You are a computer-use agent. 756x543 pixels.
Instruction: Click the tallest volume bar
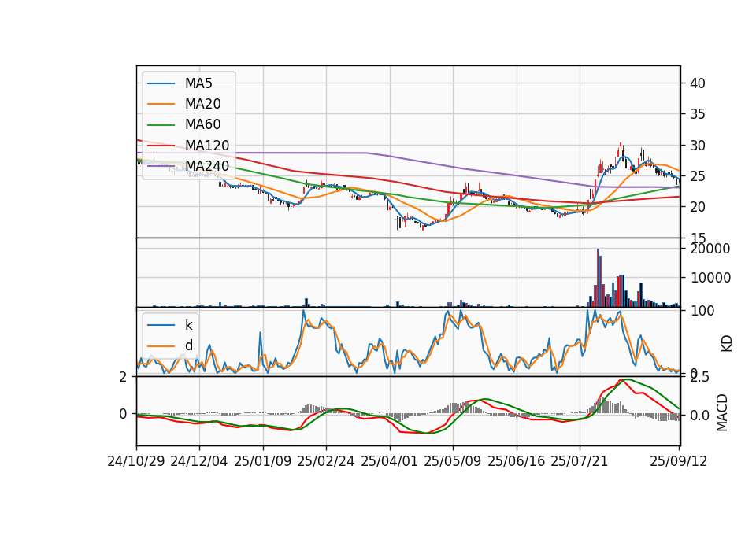598,278
